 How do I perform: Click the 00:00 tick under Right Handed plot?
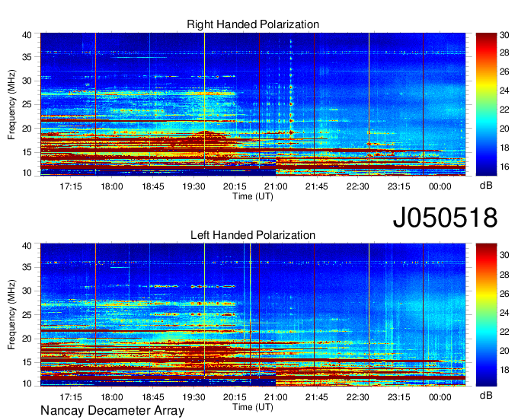pyautogui.click(x=440, y=186)
